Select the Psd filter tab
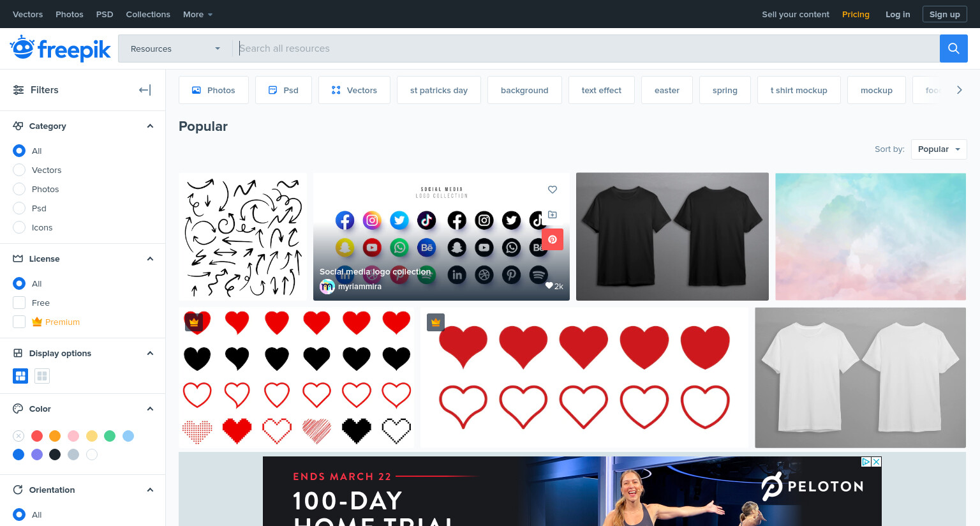The height and width of the screenshot is (526, 980). pos(283,90)
